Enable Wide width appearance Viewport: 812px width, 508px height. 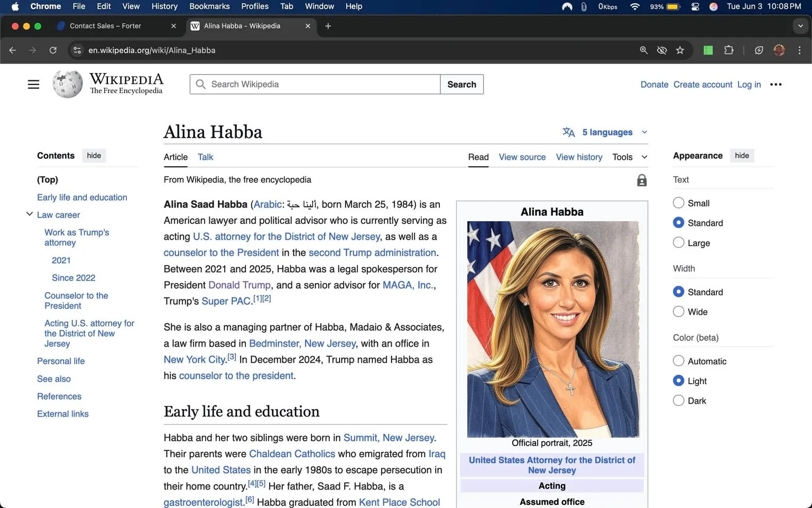pyautogui.click(x=678, y=312)
